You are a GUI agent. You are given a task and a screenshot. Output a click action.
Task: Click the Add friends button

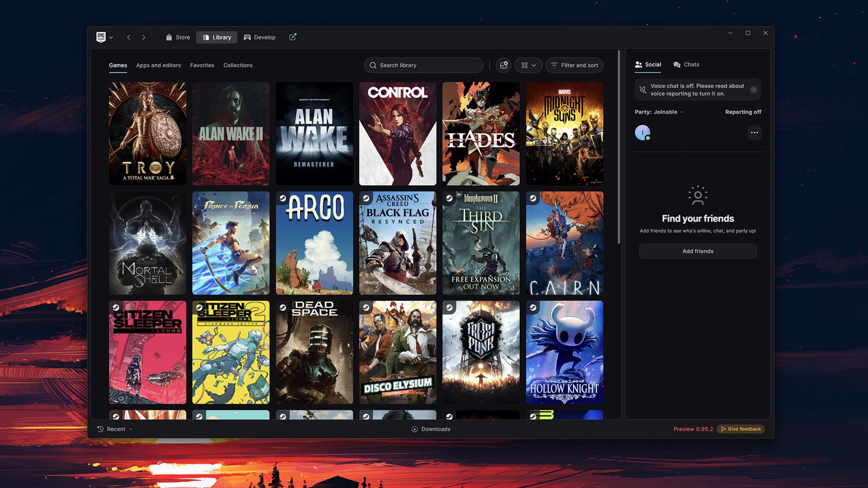[x=698, y=251]
